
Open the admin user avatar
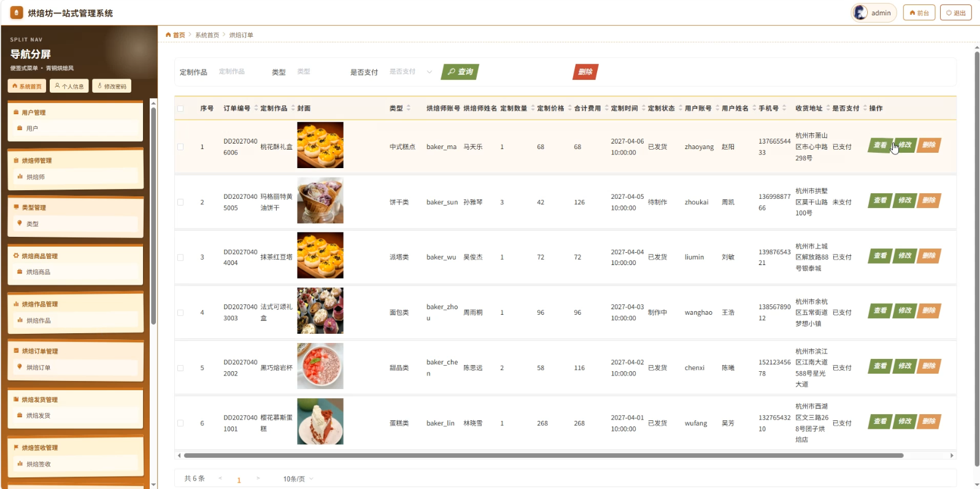(860, 12)
